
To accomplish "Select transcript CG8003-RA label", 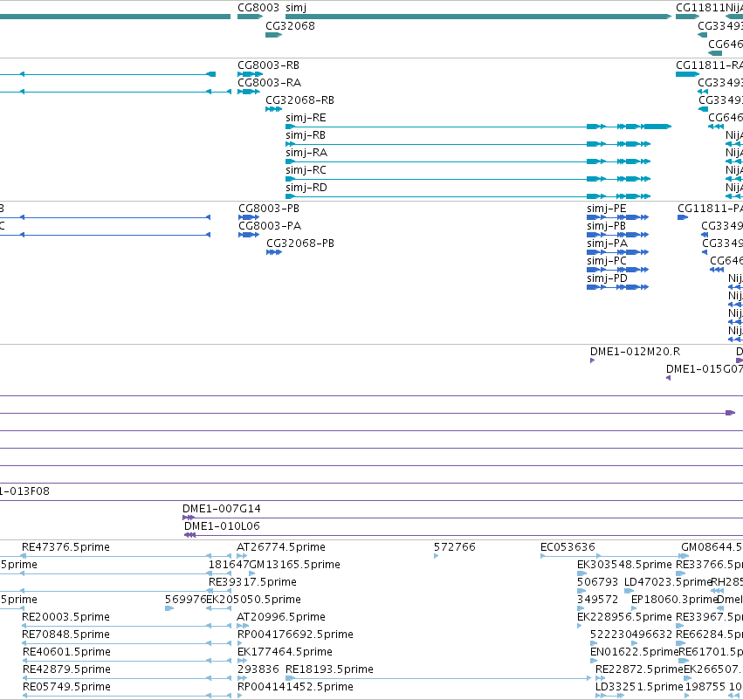I will pos(269,83).
